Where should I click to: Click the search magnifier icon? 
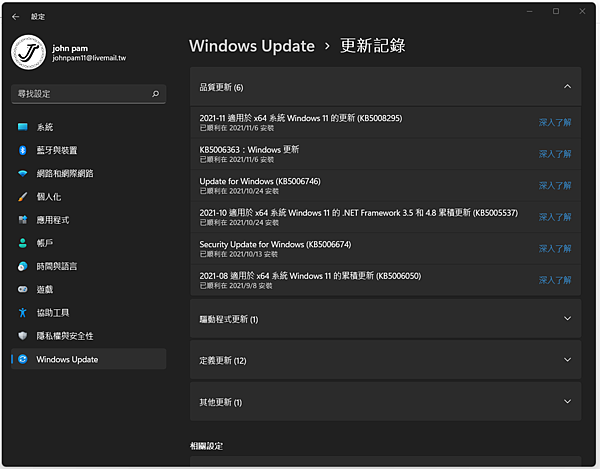pyautogui.click(x=155, y=94)
